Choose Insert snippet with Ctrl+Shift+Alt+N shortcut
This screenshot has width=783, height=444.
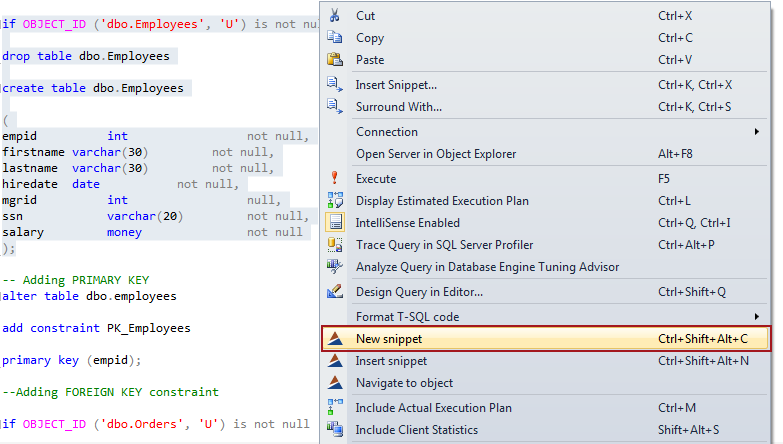point(391,361)
